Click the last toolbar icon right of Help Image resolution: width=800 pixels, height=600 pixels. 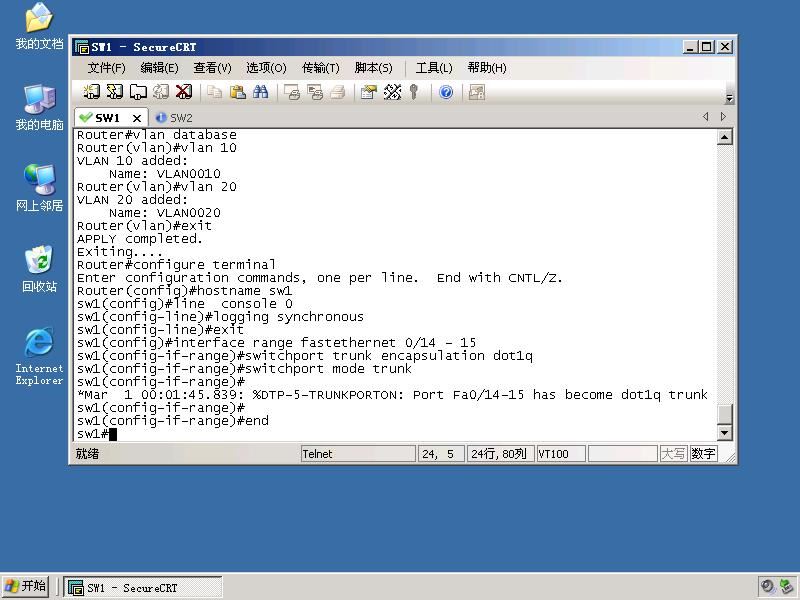pos(477,92)
